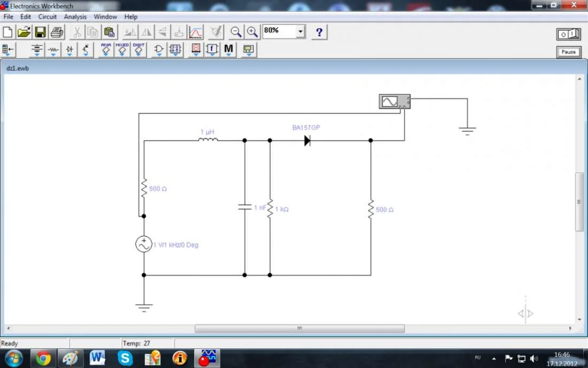Select the 1 µH inductor
This screenshot has width=588, height=368.
pos(208,140)
